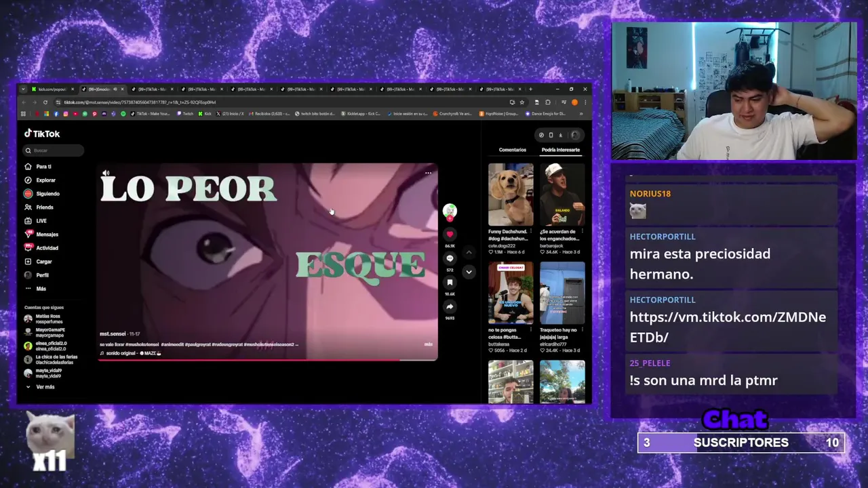868x488 pixels.
Task: Open no te pongas celosa video
Action: [x=511, y=293]
